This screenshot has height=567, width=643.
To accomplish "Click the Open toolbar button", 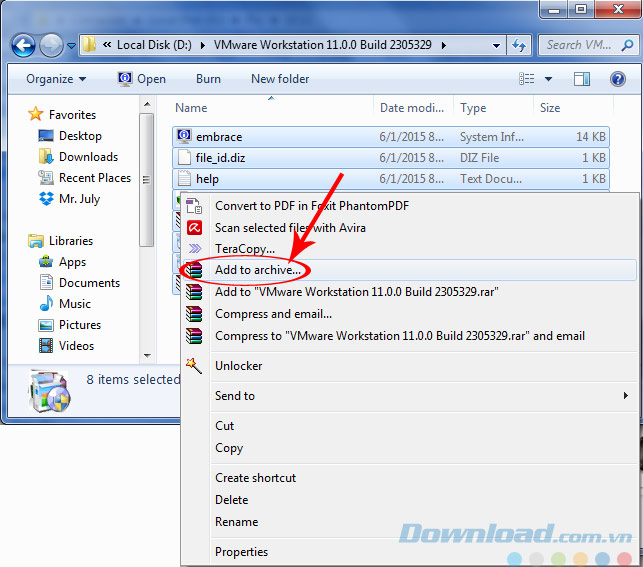I will 142,79.
